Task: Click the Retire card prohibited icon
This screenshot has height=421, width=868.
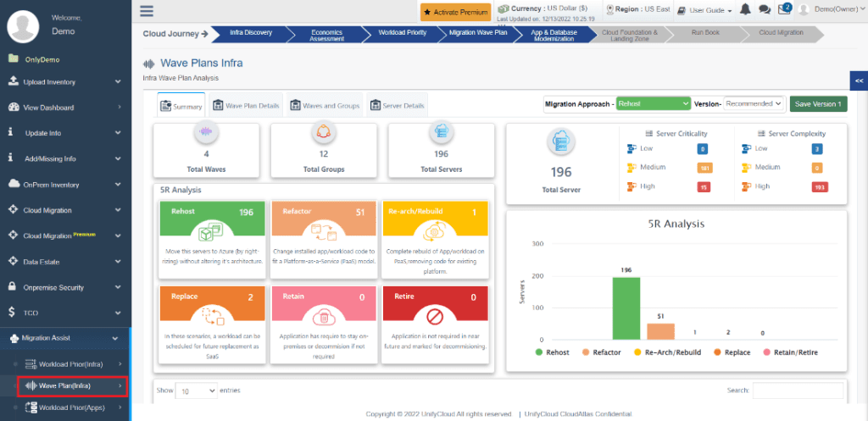Action: pyautogui.click(x=435, y=317)
